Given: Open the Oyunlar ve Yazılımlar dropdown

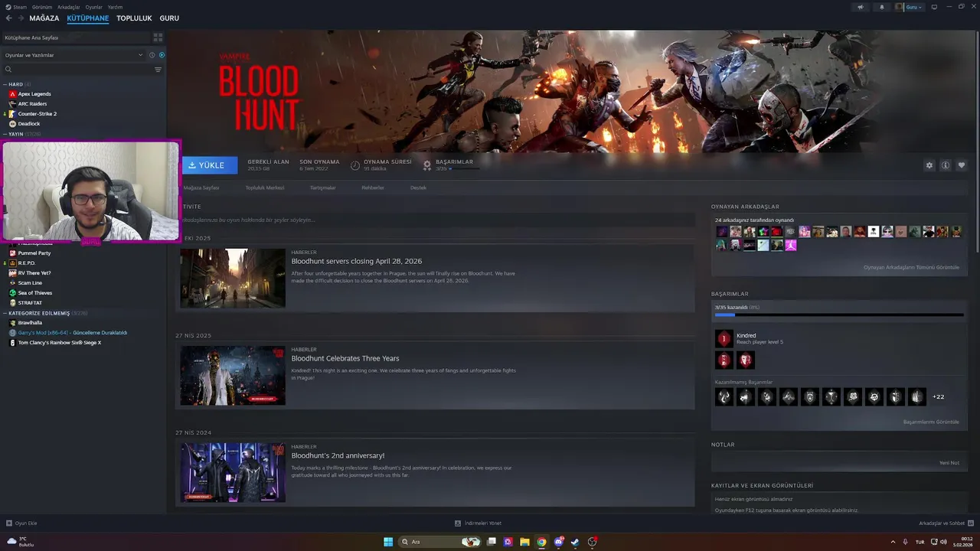Looking at the screenshot, I should click(74, 55).
